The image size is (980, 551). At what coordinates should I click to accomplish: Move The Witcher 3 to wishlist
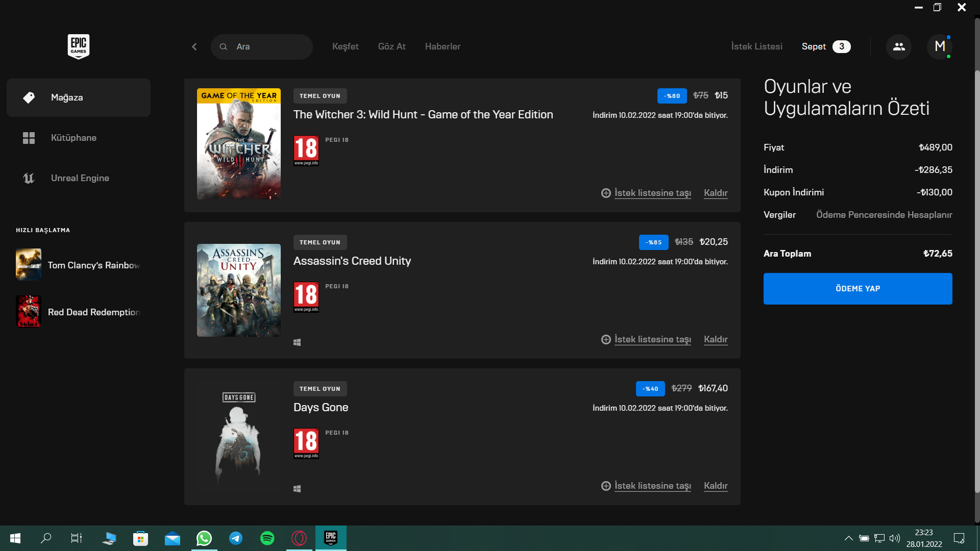(652, 193)
